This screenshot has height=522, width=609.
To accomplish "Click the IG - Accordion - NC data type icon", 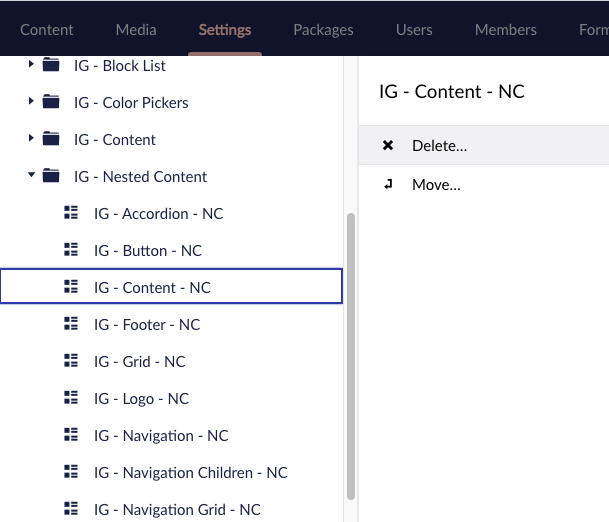I will [x=71, y=212].
